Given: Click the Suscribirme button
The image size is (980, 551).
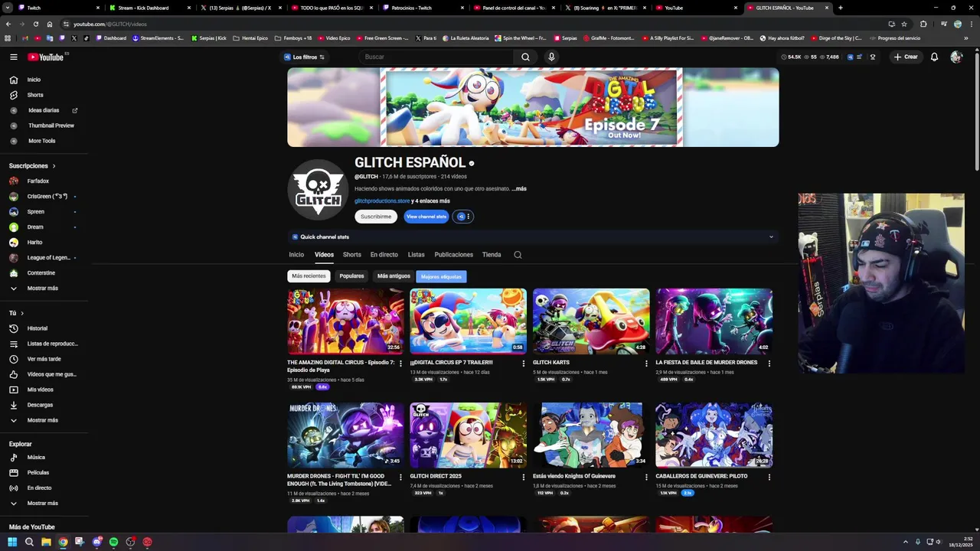Looking at the screenshot, I should [376, 217].
